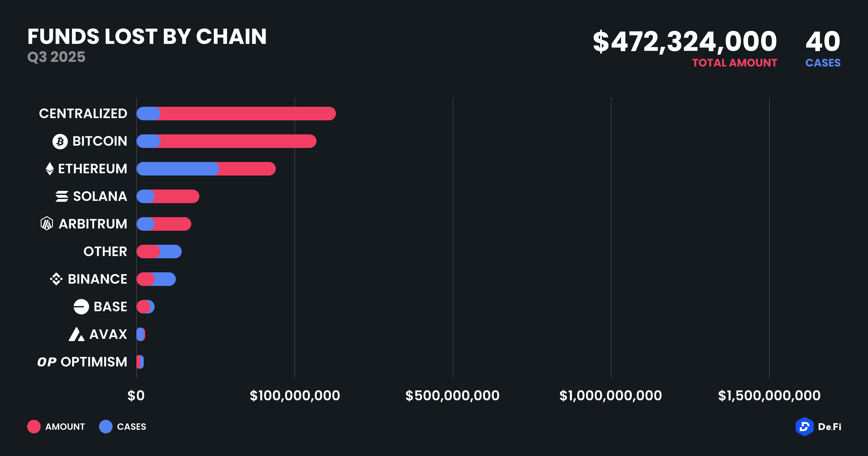868x456 pixels.
Task: Click the Solana red amount bar
Action: click(x=177, y=196)
